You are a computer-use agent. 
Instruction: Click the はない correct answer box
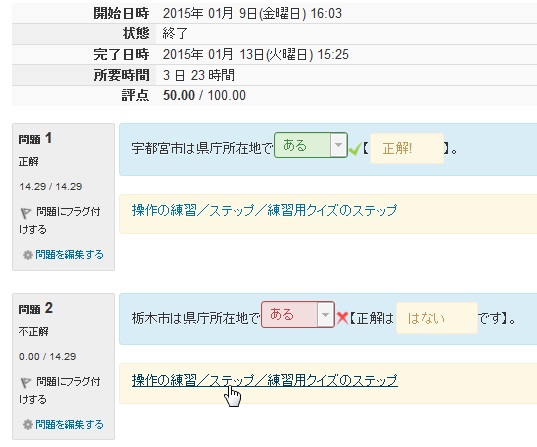click(x=437, y=318)
